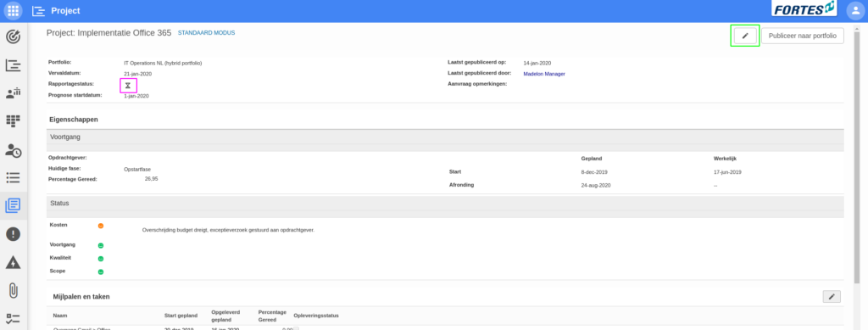Image resolution: width=868 pixels, height=330 pixels.
Task: Click the Prognose startdatum value 1-jan-2020
Action: click(x=136, y=96)
